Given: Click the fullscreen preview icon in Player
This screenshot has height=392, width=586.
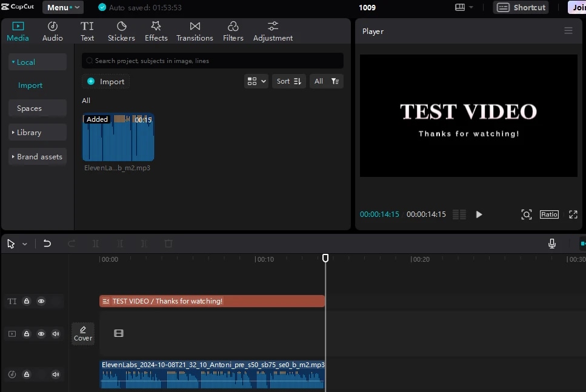Looking at the screenshot, I should pos(573,214).
